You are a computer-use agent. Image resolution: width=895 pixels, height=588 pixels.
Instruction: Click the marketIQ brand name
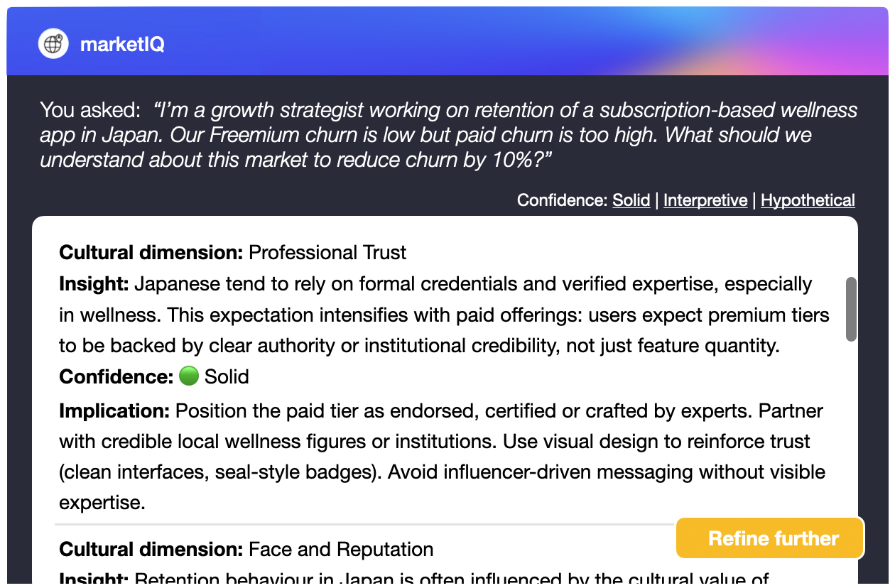(x=122, y=44)
